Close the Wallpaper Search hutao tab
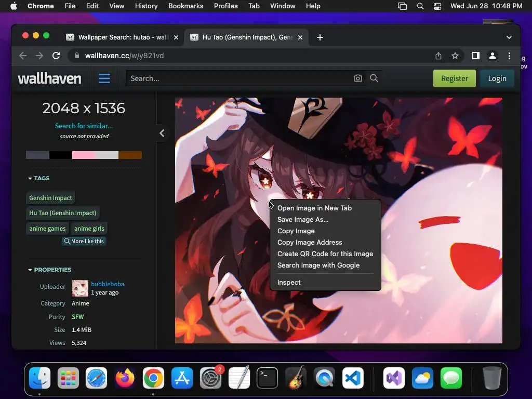The width and height of the screenshot is (532, 399). coord(176,37)
